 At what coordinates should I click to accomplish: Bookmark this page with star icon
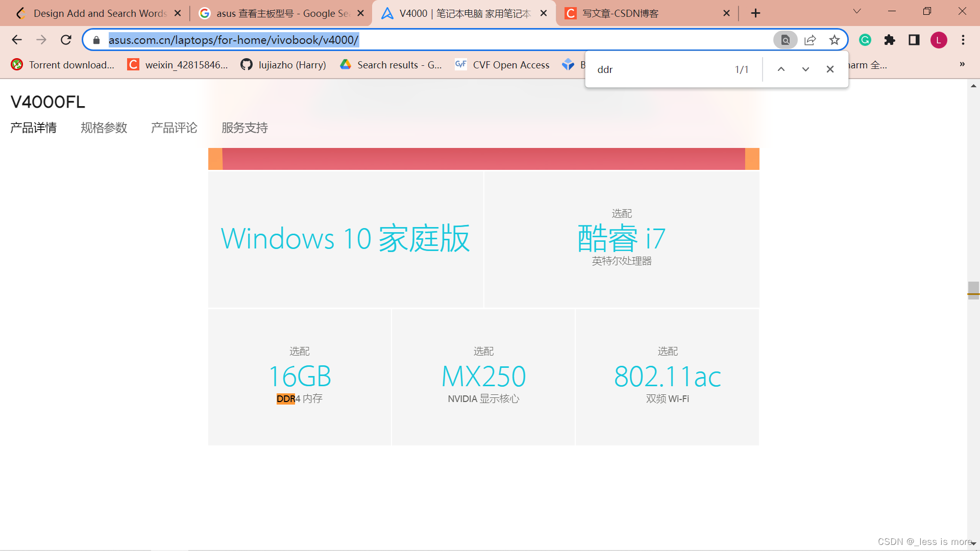pos(834,40)
